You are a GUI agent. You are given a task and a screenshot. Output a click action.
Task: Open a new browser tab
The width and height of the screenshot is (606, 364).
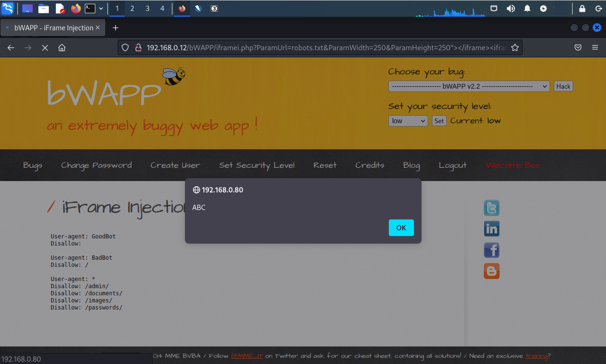tap(115, 28)
